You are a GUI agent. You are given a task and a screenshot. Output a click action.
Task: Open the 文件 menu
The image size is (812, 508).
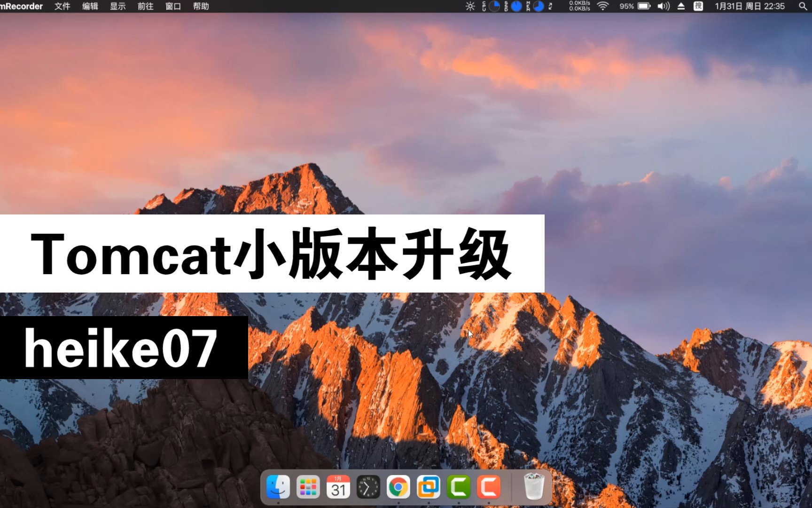click(62, 6)
